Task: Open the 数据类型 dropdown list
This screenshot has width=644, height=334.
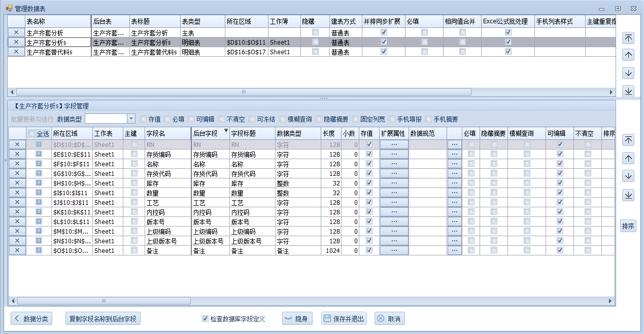Action: point(131,119)
